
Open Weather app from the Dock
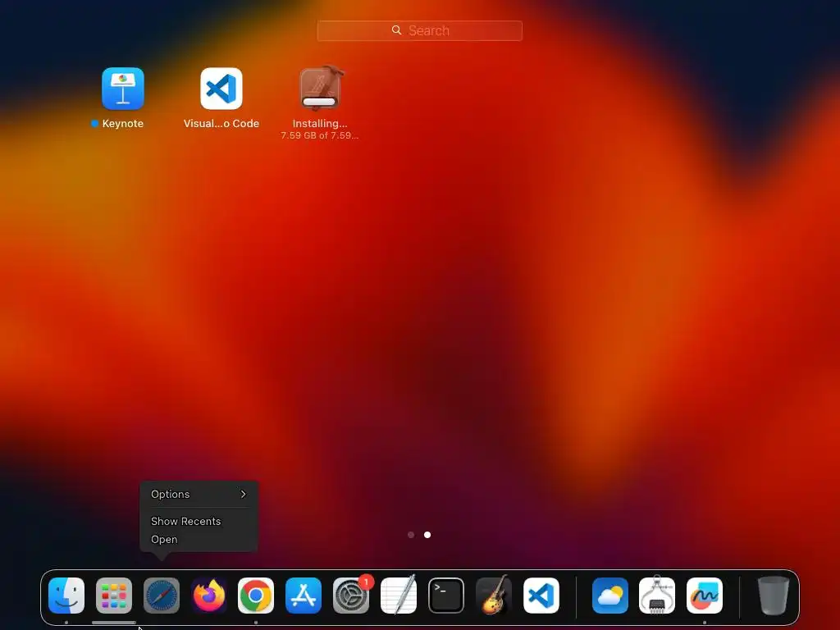coord(610,596)
